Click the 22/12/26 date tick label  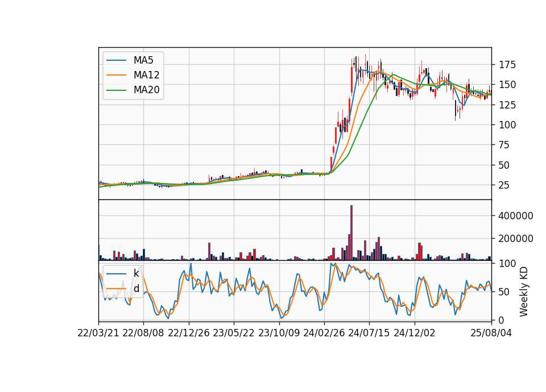[x=189, y=333]
